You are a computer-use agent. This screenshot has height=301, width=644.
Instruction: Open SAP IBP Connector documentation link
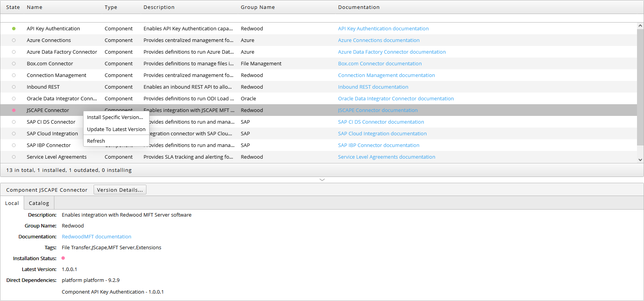(379, 145)
